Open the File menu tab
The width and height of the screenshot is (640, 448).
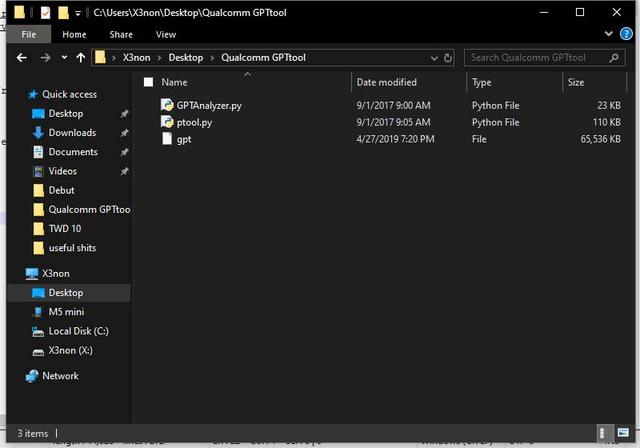29,34
